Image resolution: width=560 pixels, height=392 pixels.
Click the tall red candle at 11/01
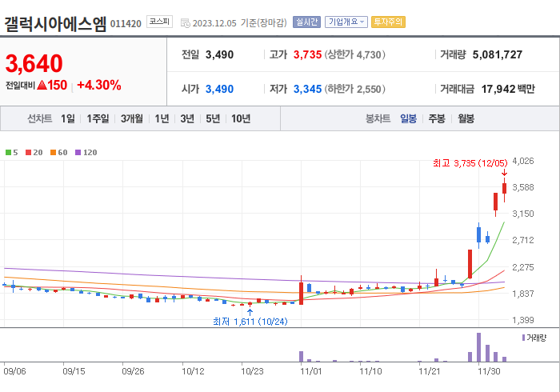(x=301, y=293)
